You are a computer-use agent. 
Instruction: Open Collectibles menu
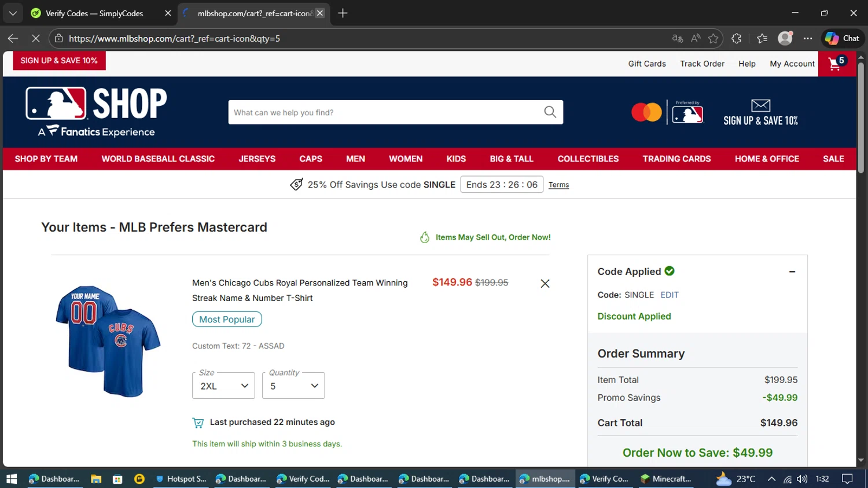[x=588, y=159]
